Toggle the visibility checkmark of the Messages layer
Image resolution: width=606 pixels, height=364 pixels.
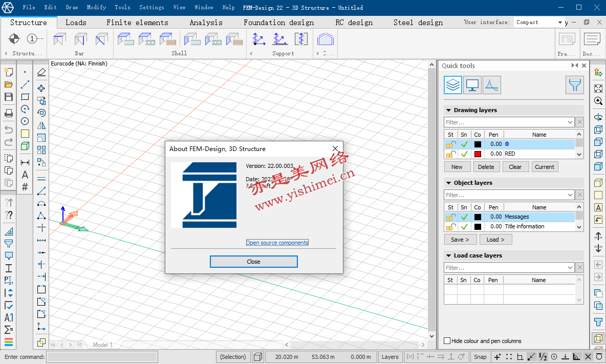pos(464,217)
